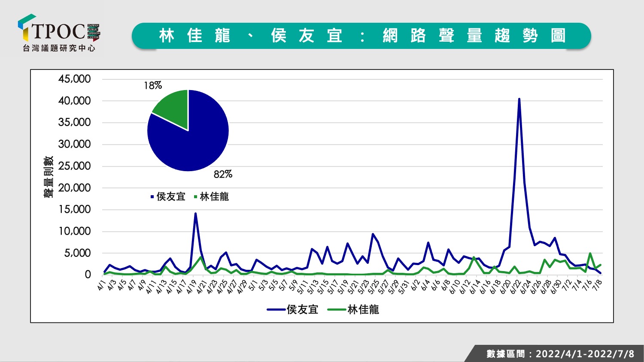644x362 pixels.
Task: Click the 台灣議題研究中心 caption under the logo
Action: tap(59, 48)
